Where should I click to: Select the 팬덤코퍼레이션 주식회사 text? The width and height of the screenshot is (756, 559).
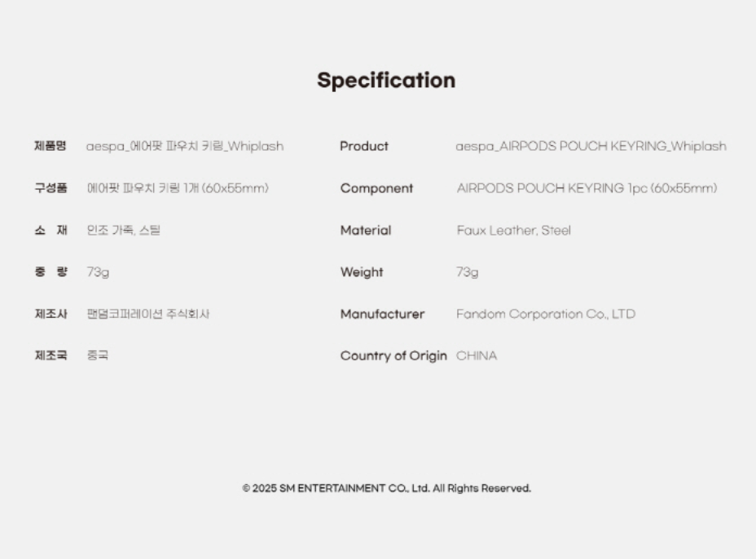point(148,314)
